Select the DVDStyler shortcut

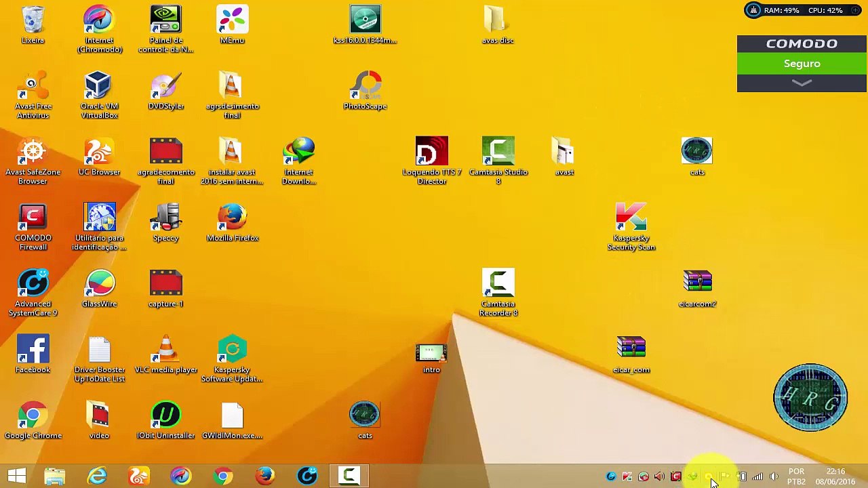point(165,91)
